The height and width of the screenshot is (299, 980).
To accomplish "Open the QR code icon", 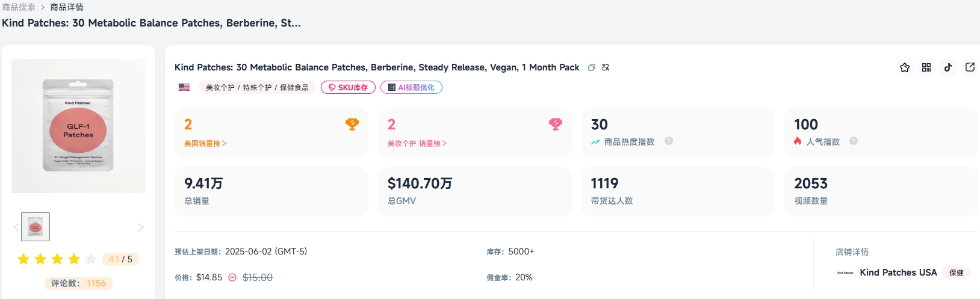I will tap(926, 67).
